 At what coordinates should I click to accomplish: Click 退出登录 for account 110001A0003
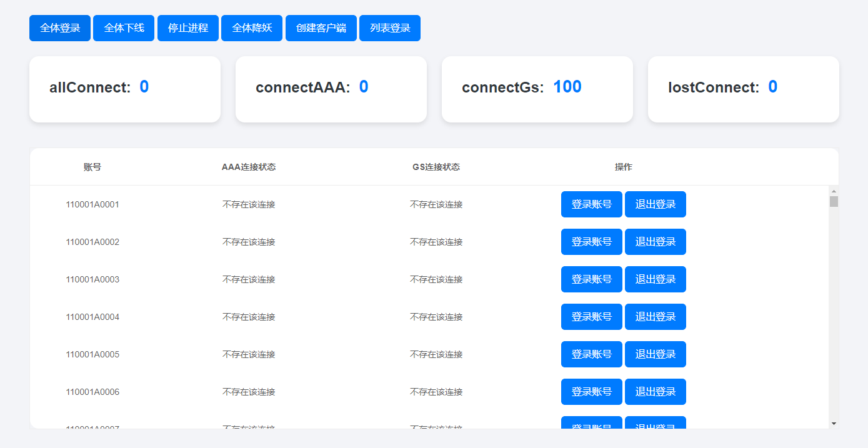coord(655,279)
